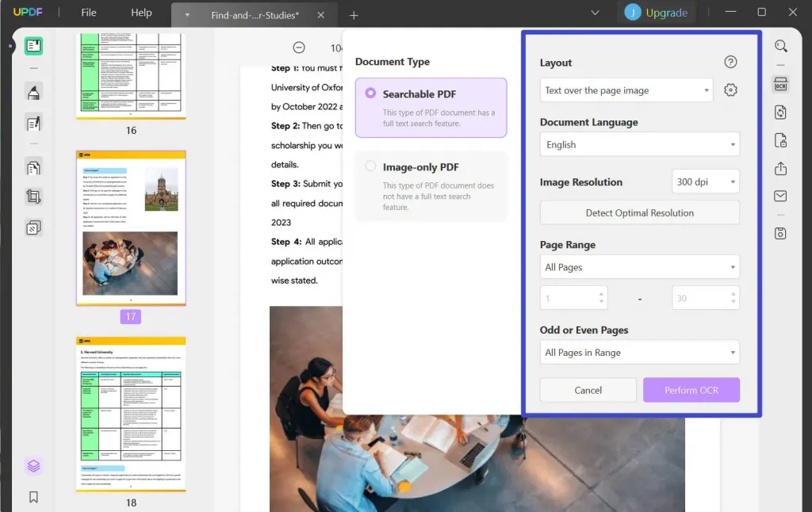Viewport: 812px width, 512px height.
Task: Select the Image-only PDF radio option
Action: [370, 166]
